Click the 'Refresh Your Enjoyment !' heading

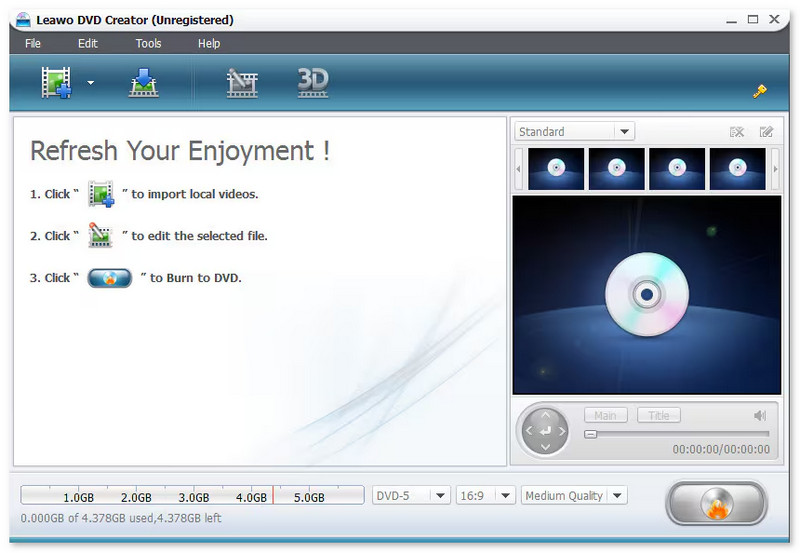pos(180,151)
